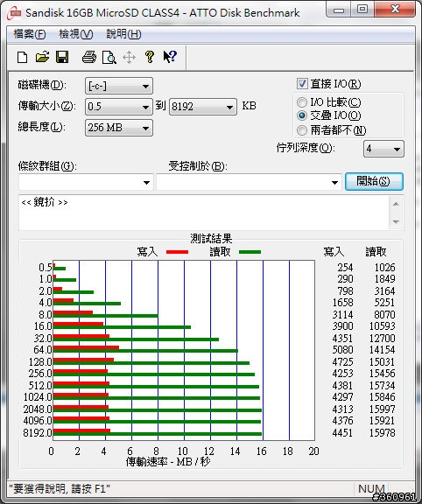Activate context help pointer icon

[170, 57]
